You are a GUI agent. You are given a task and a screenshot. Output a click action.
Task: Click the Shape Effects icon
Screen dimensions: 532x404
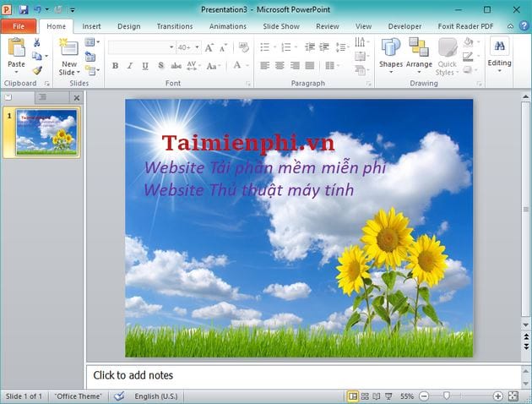point(468,70)
